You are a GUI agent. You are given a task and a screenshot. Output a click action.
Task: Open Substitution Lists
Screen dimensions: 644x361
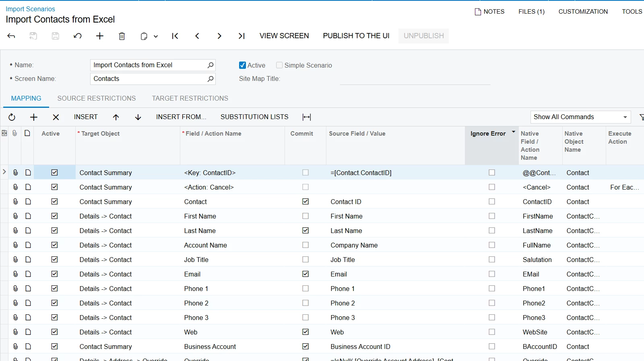point(254,117)
